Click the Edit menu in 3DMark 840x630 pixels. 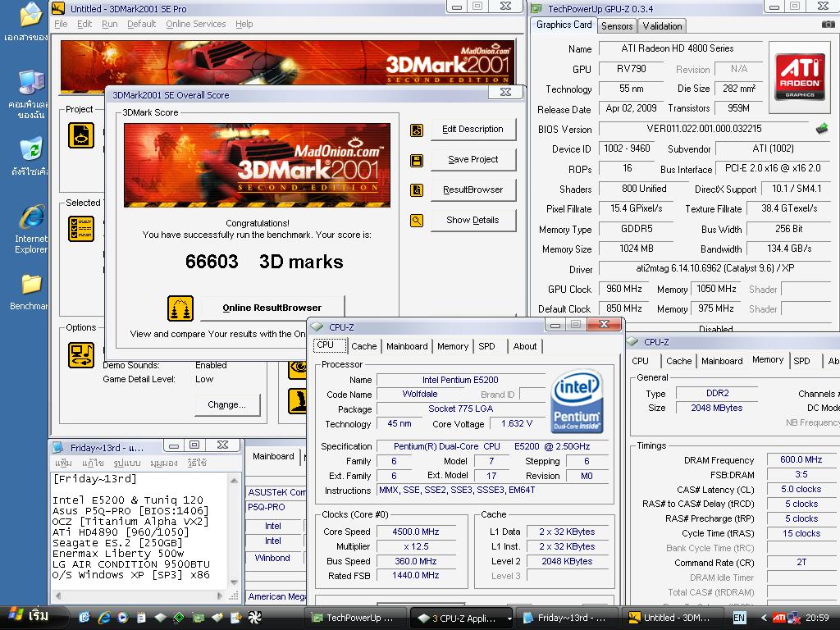pyautogui.click(x=84, y=24)
